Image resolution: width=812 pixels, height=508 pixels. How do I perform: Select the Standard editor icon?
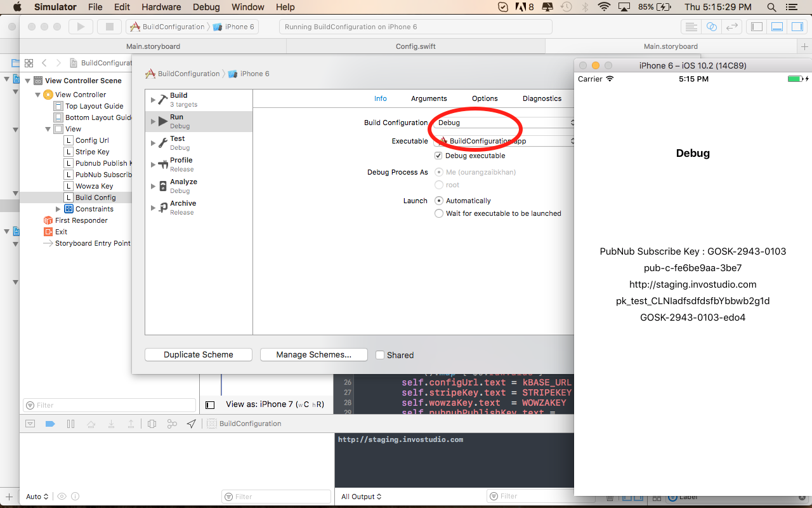coord(691,27)
